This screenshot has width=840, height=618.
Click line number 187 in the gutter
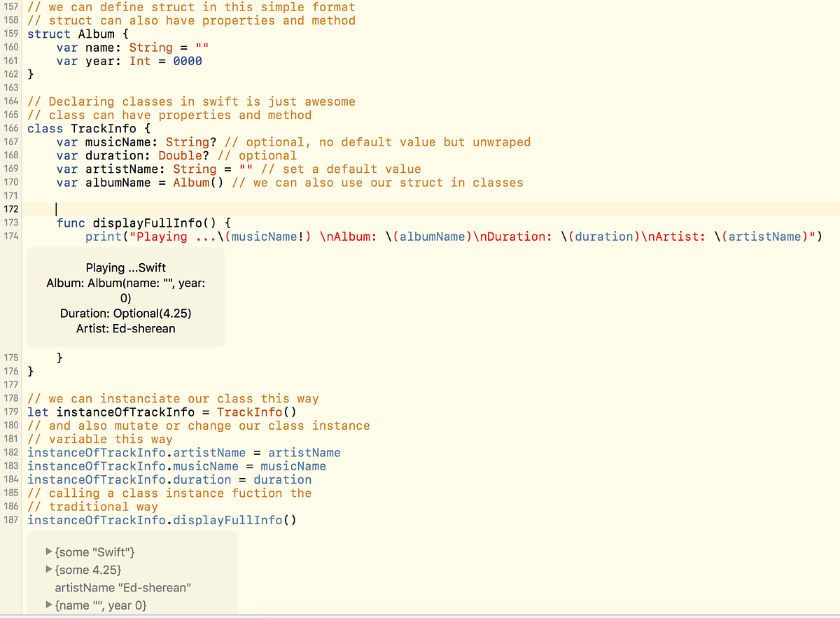pos(10,520)
